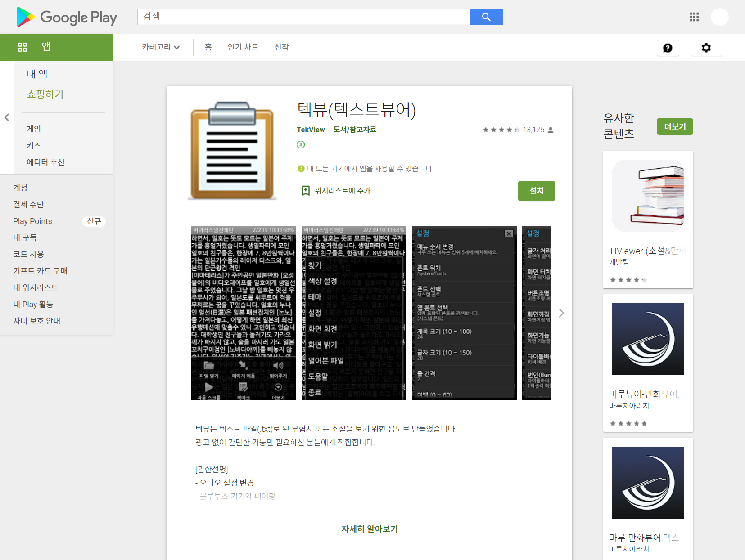Click the 더보기 button
Image resolution: width=745 pixels, height=560 pixels.
[675, 126]
